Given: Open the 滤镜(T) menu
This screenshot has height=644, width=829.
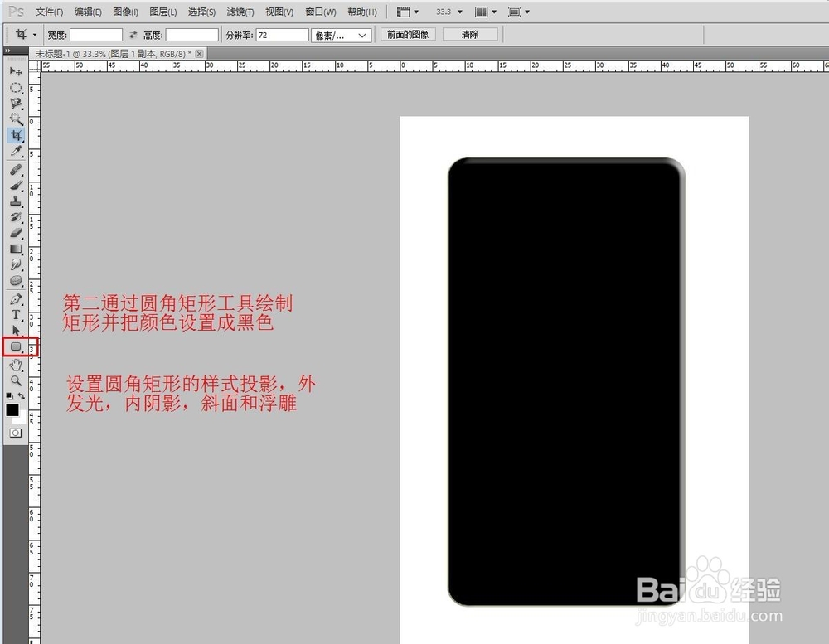Looking at the screenshot, I should 240,12.
